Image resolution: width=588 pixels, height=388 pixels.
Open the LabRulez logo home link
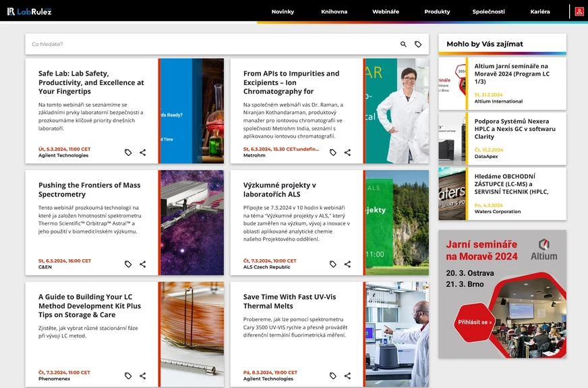point(29,11)
